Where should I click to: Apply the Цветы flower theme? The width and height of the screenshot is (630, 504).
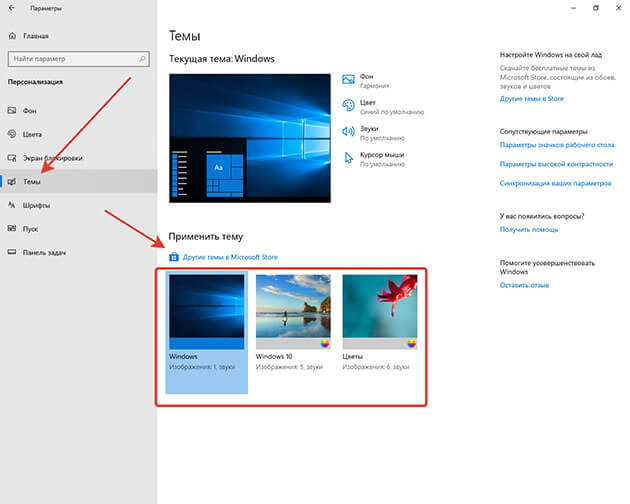coord(380,323)
